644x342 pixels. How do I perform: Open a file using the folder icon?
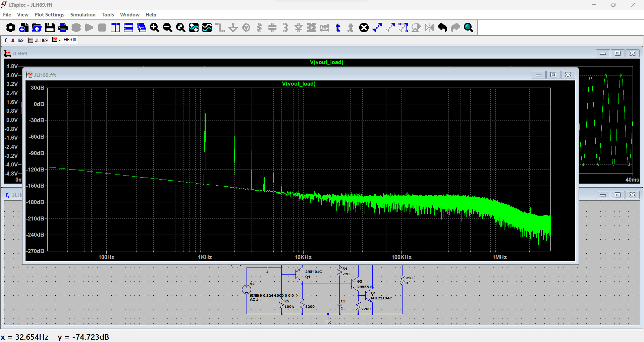tap(37, 28)
